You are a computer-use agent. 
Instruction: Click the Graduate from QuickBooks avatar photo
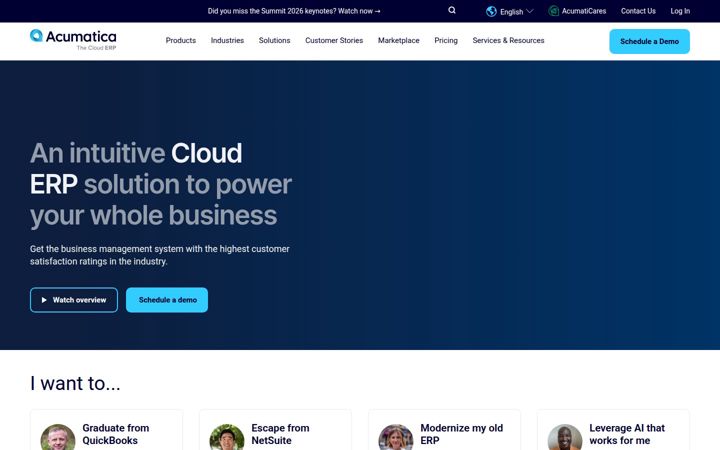[x=58, y=437]
